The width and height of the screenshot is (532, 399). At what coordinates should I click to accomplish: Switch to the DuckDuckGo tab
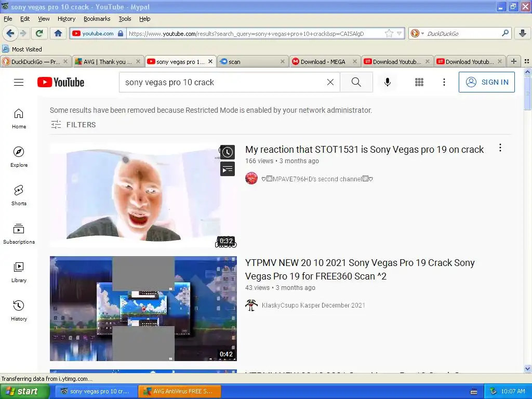(35, 61)
